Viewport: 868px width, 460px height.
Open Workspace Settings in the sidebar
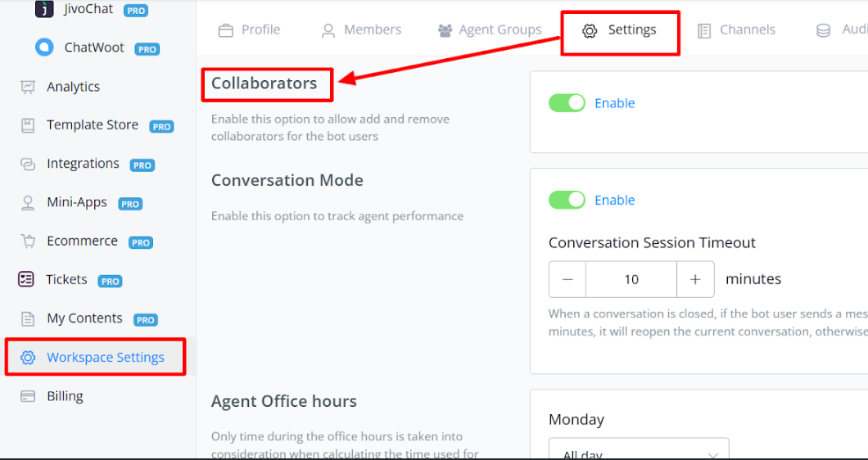[105, 358]
